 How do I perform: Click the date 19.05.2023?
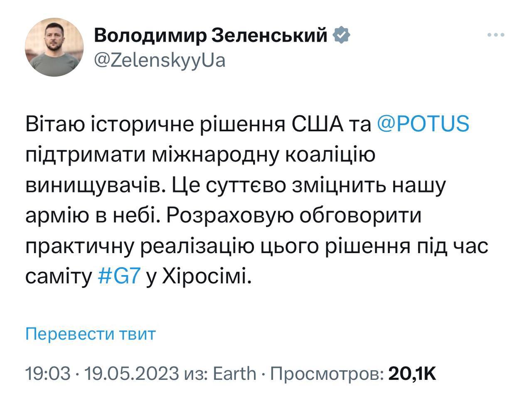click(x=131, y=373)
